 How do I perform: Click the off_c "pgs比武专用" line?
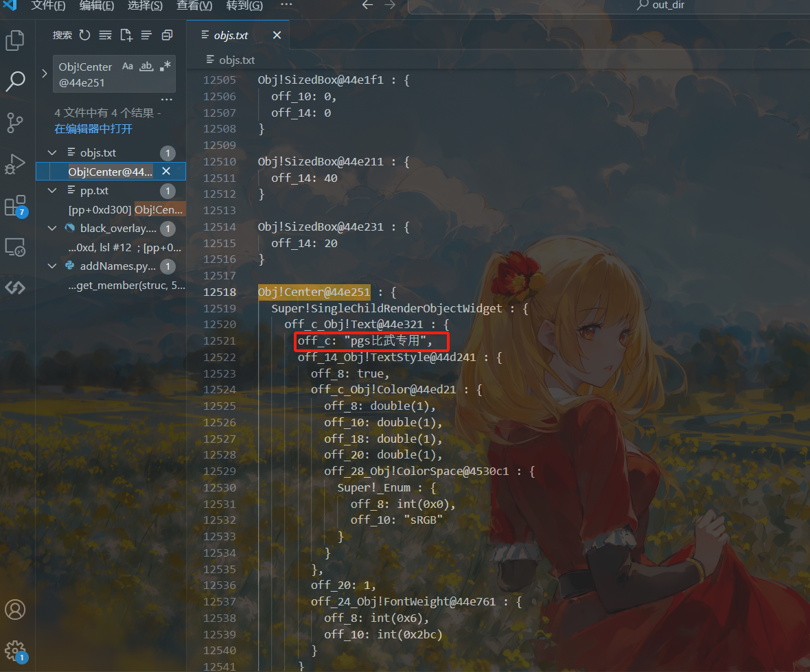click(365, 340)
